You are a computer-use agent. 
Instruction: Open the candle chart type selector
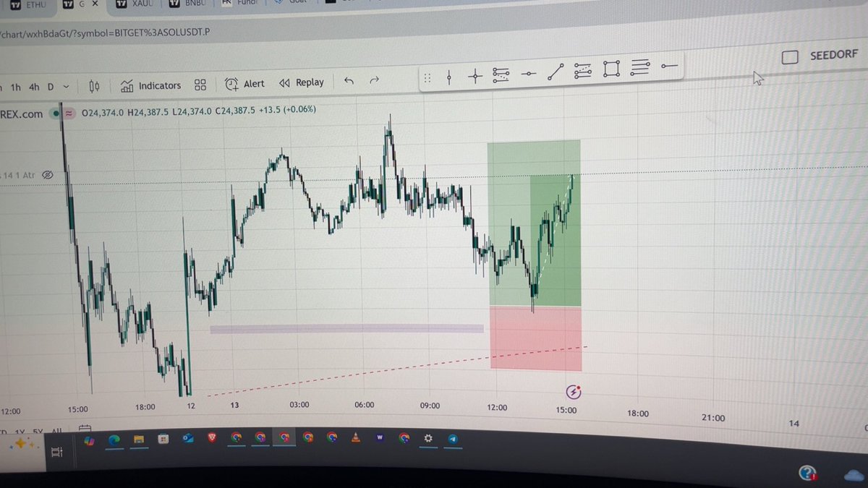(94, 85)
